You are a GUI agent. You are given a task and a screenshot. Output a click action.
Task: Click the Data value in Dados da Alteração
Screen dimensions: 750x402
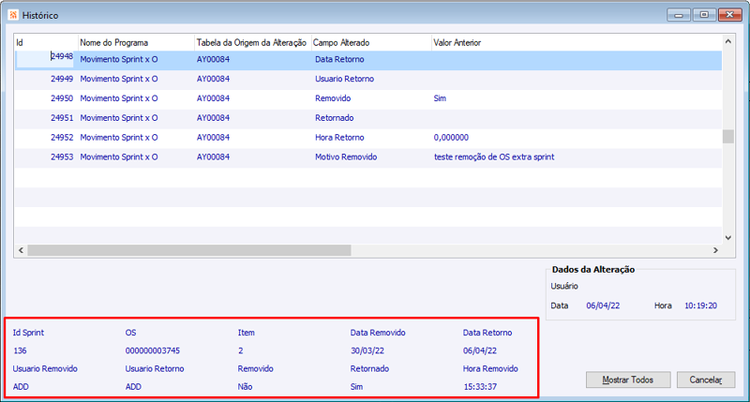click(603, 306)
